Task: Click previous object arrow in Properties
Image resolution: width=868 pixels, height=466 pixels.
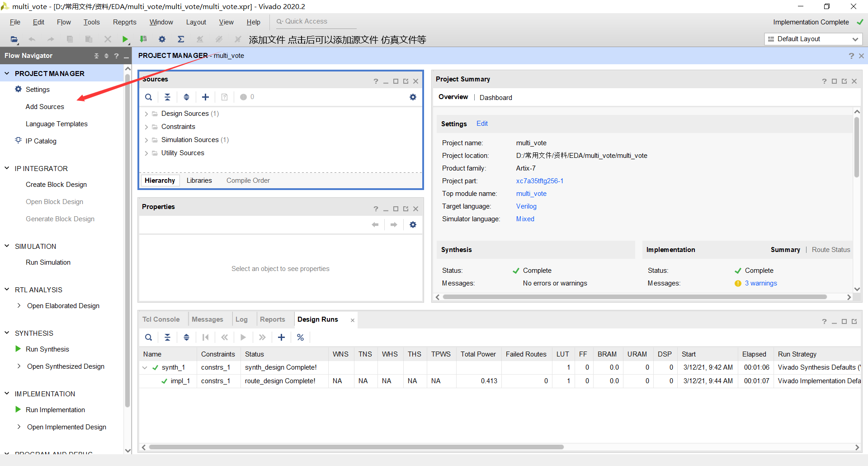Action: point(375,224)
